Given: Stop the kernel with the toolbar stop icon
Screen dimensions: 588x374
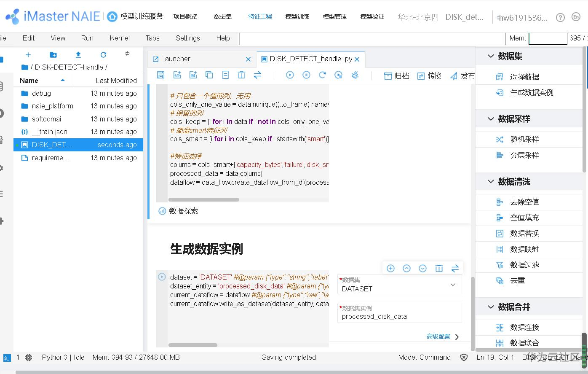Looking at the screenshot, I should coord(306,75).
